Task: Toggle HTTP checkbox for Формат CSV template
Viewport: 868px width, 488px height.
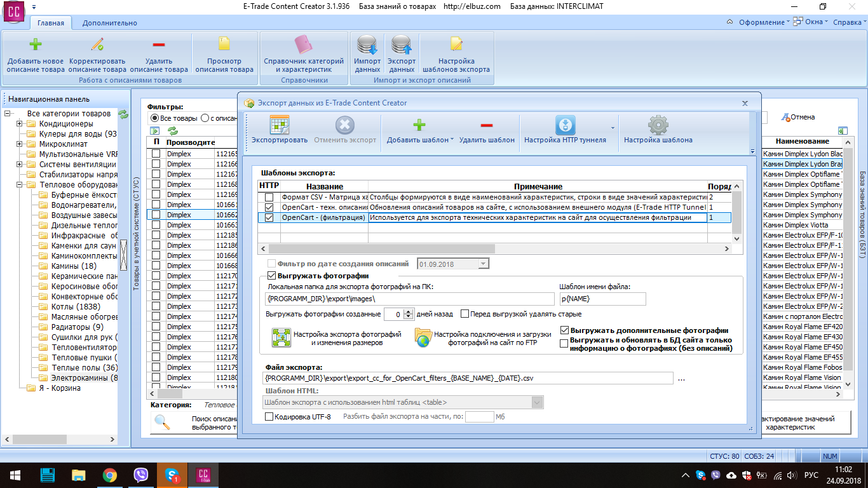Action: (x=269, y=197)
